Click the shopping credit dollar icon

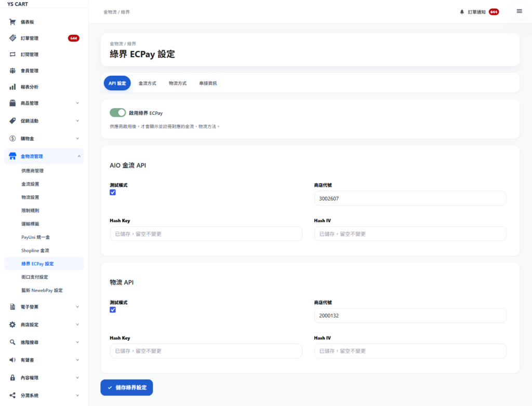tap(12, 139)
